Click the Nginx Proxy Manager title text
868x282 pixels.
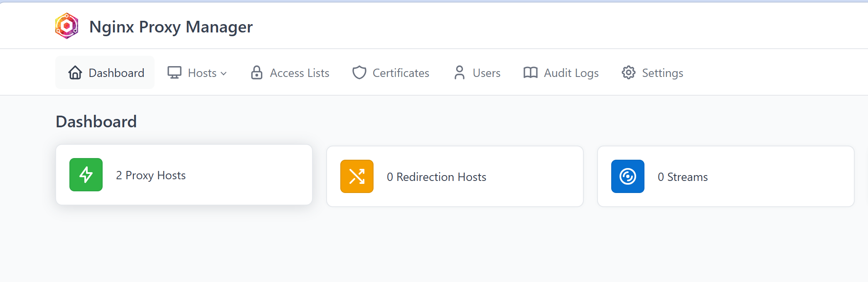pos(171,27)
